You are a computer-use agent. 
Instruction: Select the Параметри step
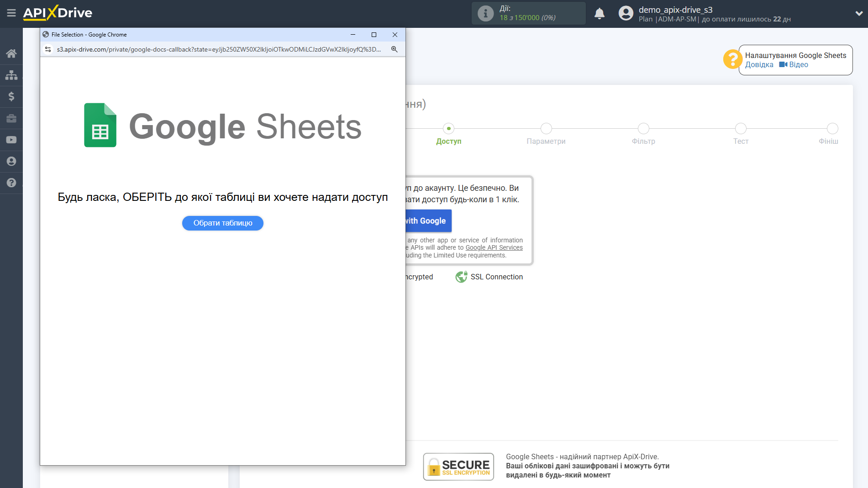click(546, 134)
